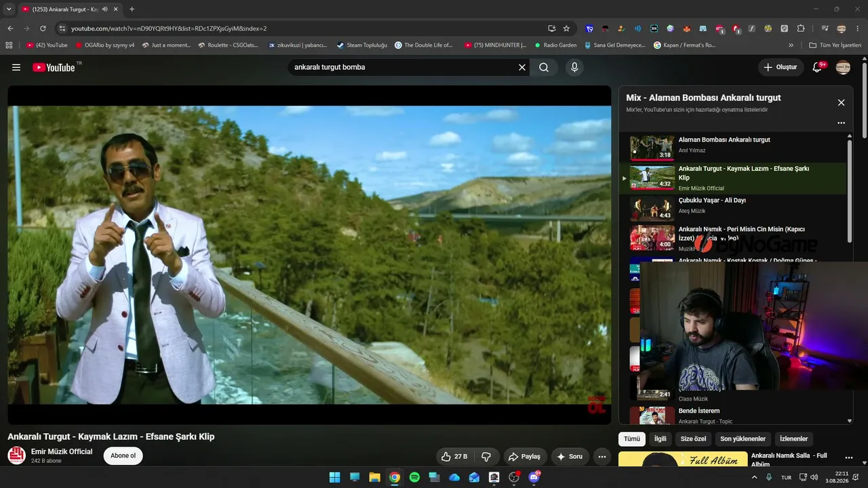This screenshot has width=868, height=488.
Task: Open the Tüm Yer İşaretleri folder
Action: [835, 45]
